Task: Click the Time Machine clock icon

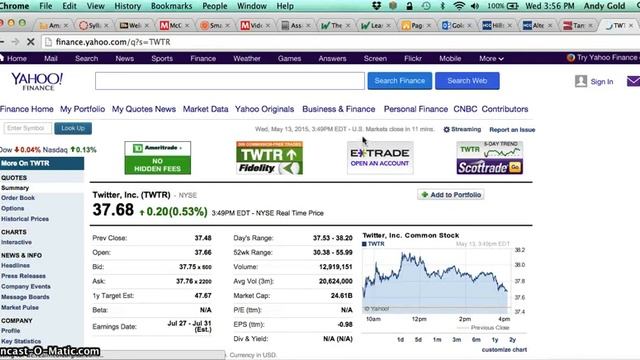Action: [x=426, y=6]
